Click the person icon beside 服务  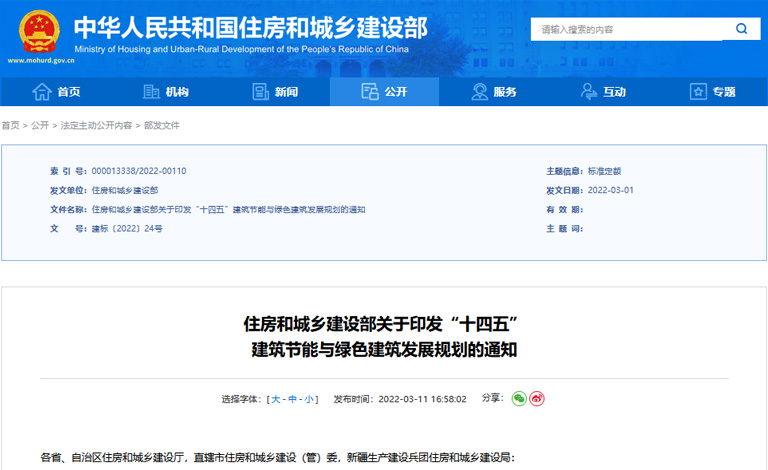(x=480, y=92)
